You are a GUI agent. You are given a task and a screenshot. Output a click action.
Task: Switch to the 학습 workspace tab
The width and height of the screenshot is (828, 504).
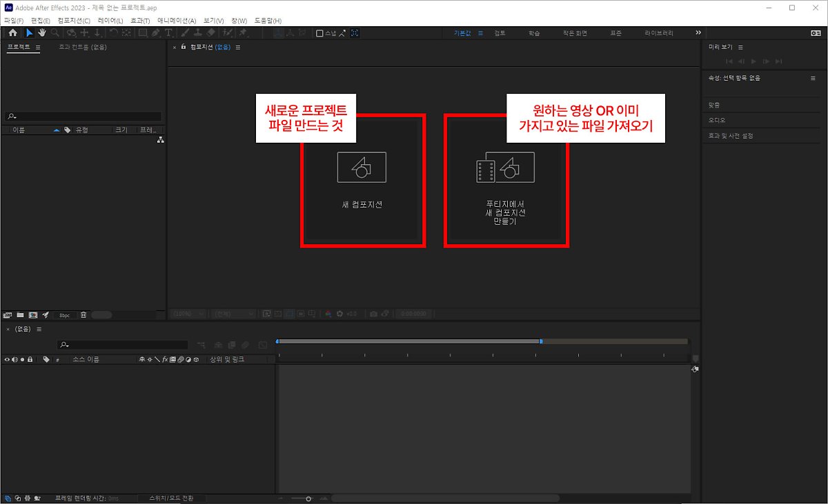(x=534, y=32)
